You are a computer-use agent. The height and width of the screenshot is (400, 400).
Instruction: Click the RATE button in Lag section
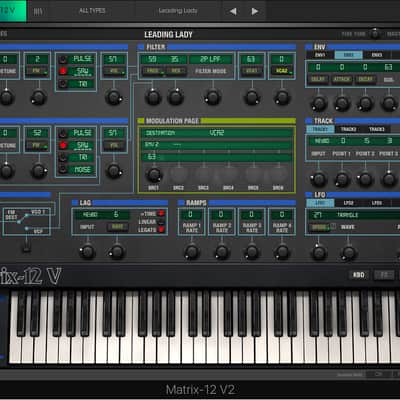pos(117,227)
